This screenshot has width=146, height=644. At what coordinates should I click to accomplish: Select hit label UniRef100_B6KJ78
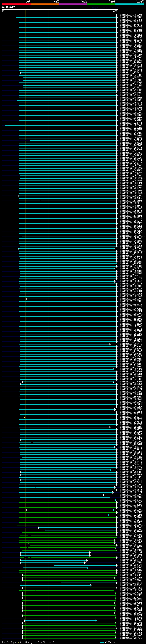click(131, 278)
